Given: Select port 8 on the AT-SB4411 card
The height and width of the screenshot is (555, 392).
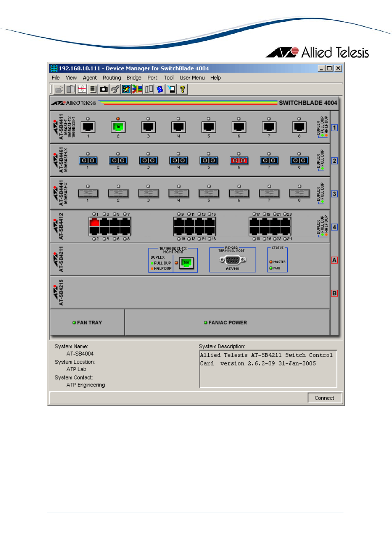Looking at the screenshot, I should (299, 127).
